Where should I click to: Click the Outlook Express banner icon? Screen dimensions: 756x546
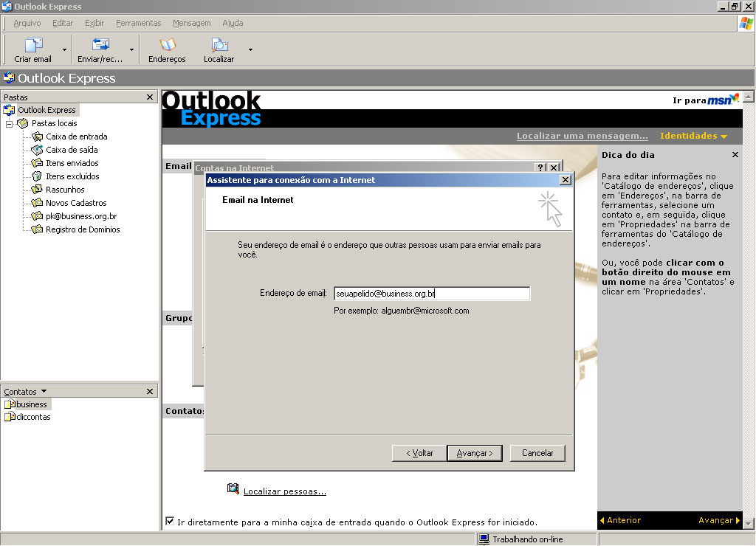(x=9, y=77)
